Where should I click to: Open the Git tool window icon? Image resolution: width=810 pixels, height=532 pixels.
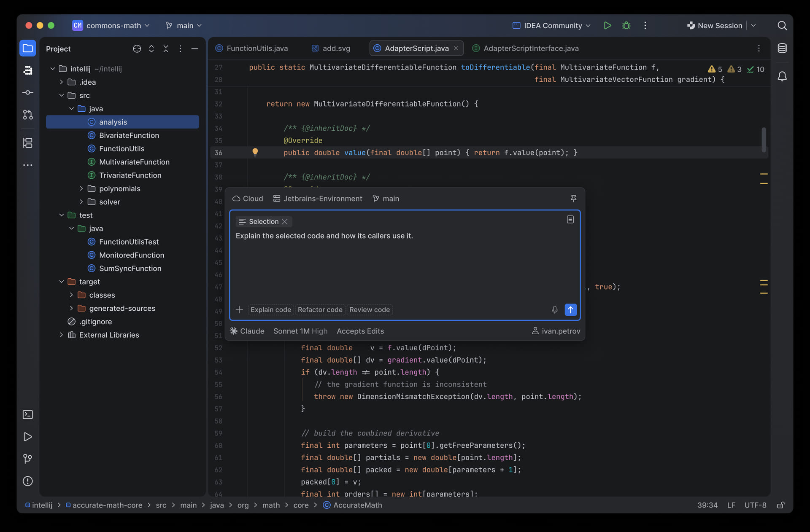[x=28, y=459]
